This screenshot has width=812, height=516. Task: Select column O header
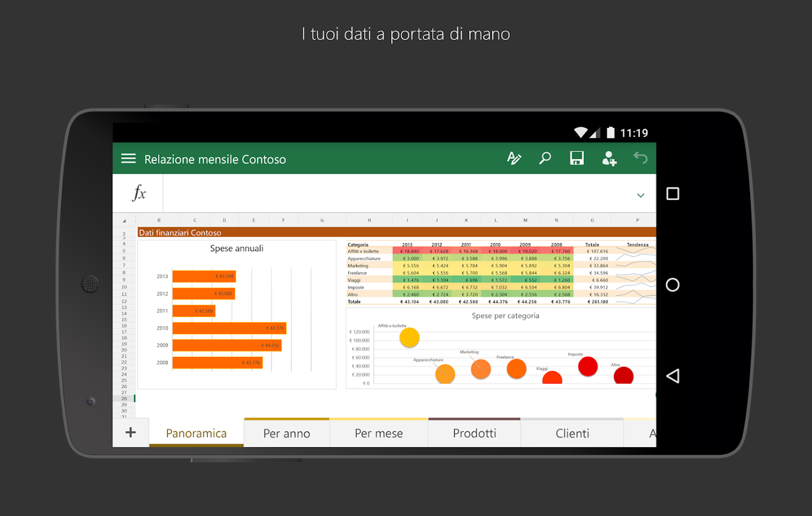click(592, 220)
